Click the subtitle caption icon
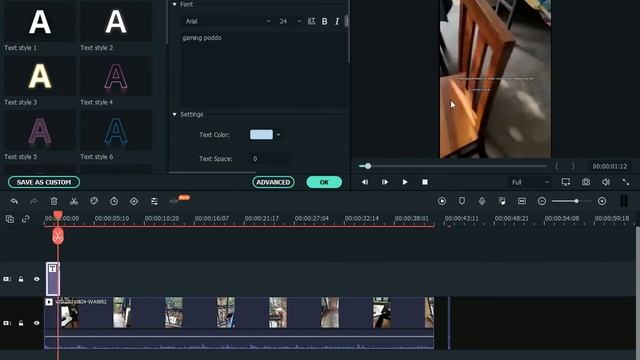640x360 pixels. pos(522,201)
